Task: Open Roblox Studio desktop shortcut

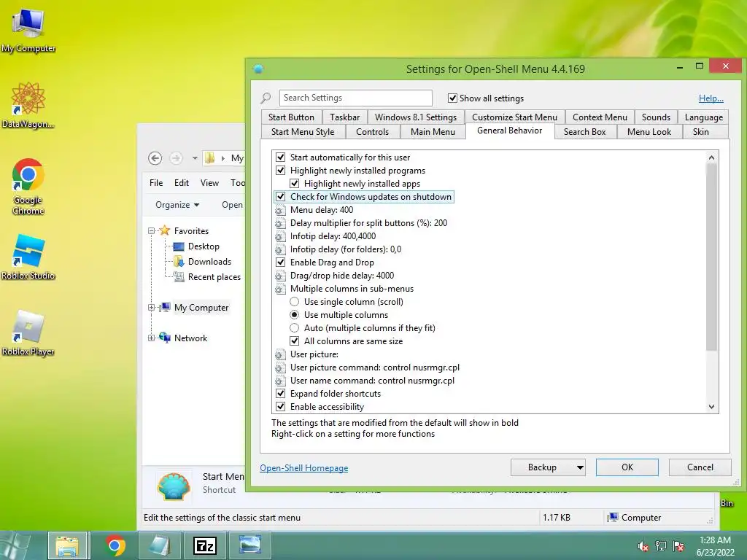Action: [28, 256]
